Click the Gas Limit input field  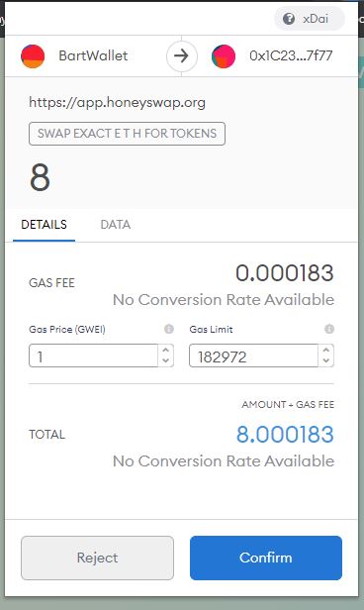(x=253, y=356)
